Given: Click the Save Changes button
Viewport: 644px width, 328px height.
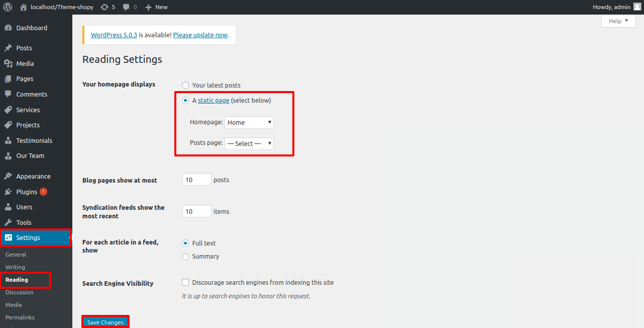Looking at the screenshot, I should 105,322.
